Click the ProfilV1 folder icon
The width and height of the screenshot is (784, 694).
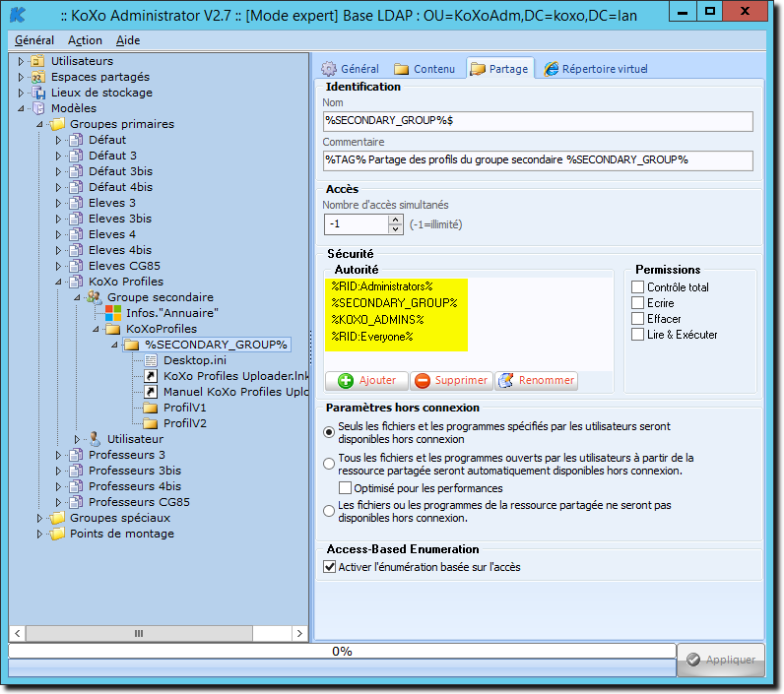tap(151, 408)
